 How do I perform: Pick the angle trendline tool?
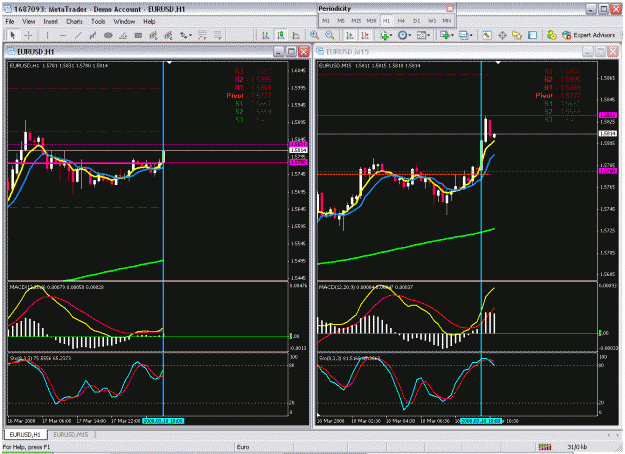(x=123, y=35)
